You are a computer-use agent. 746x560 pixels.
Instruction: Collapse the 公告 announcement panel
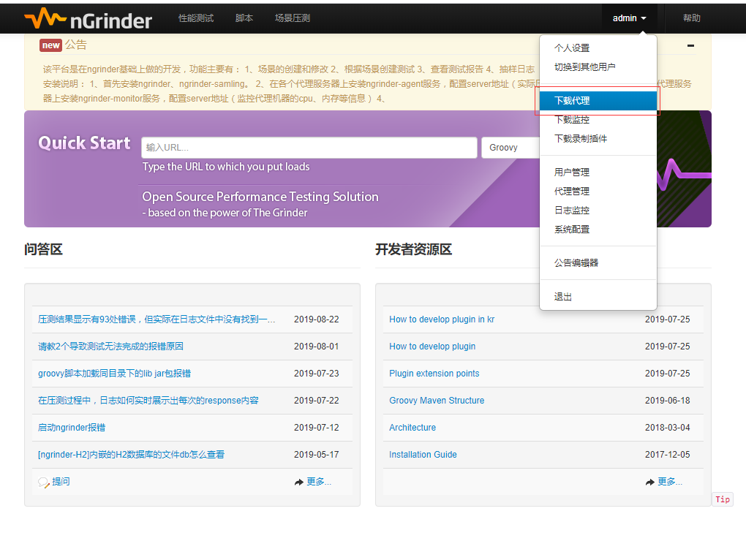click(690, 45)
